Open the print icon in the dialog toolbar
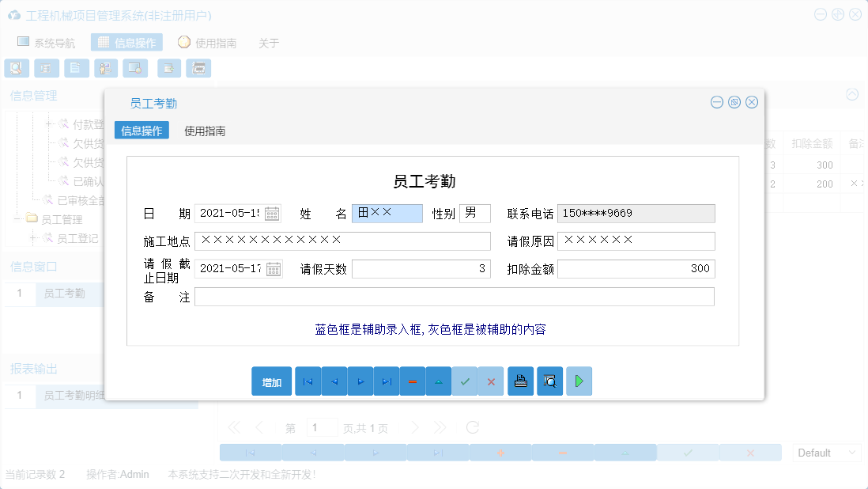This screenshot has height=489, width=868. point(520,381)
